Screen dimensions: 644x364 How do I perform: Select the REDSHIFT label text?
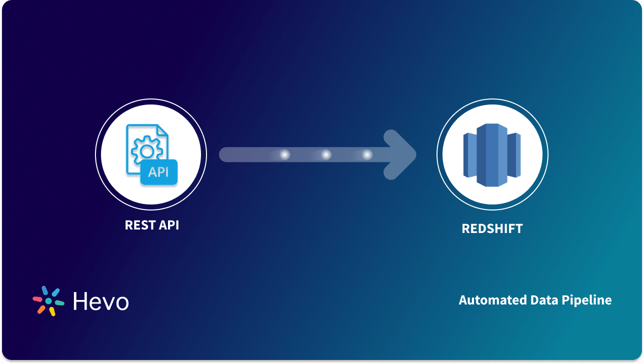pyautogui.click(x=492, y=229)
